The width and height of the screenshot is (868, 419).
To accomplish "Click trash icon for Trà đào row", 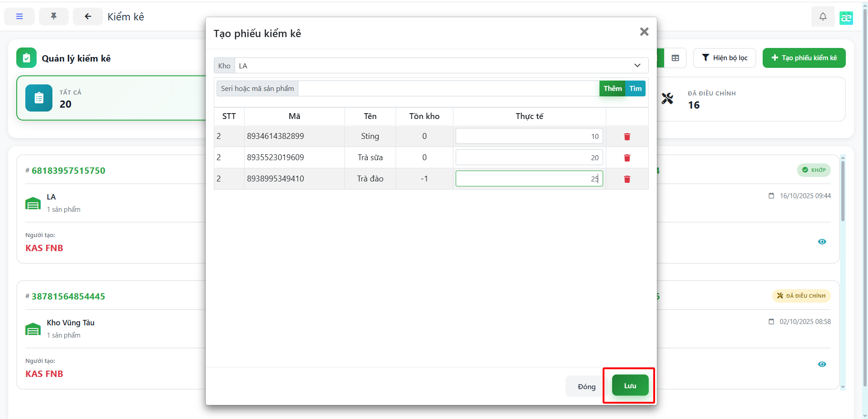I will pyautogui.click(x=627, y=179).
